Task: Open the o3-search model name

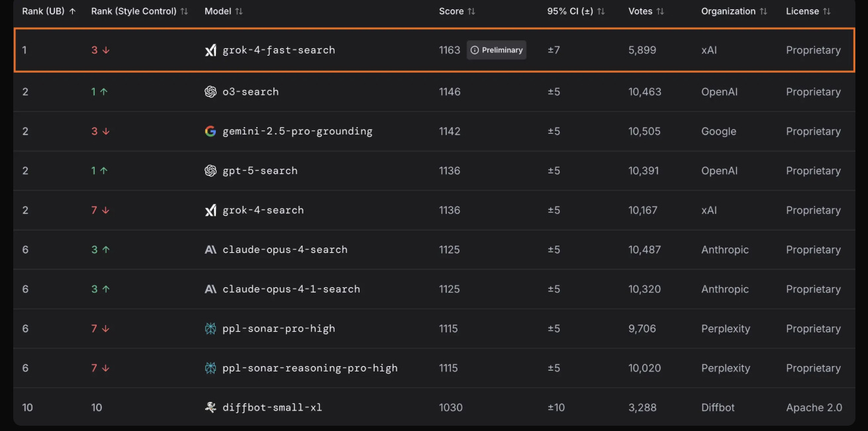Action: [250, 92]
